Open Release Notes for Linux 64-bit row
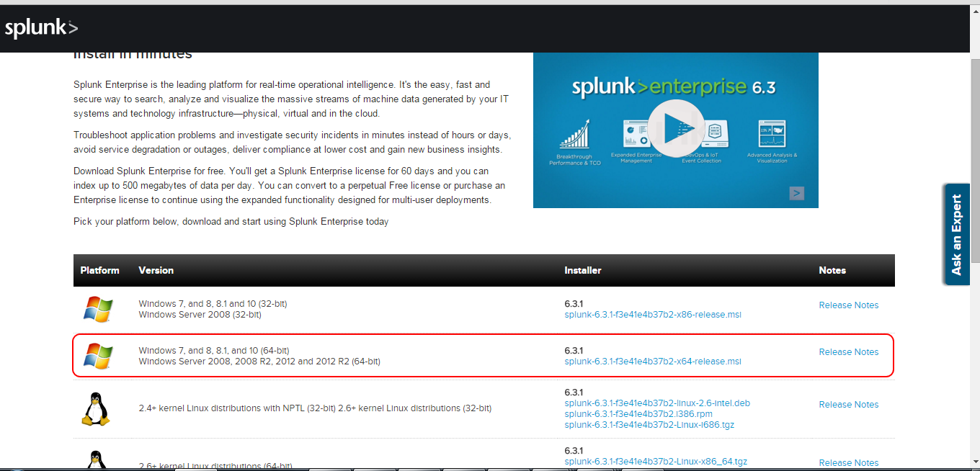980x471 pixels. tap(849, 463)
